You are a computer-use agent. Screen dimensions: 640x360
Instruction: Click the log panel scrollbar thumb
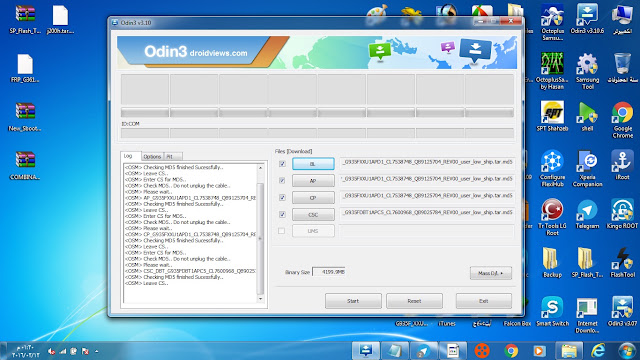coord(260,239)
